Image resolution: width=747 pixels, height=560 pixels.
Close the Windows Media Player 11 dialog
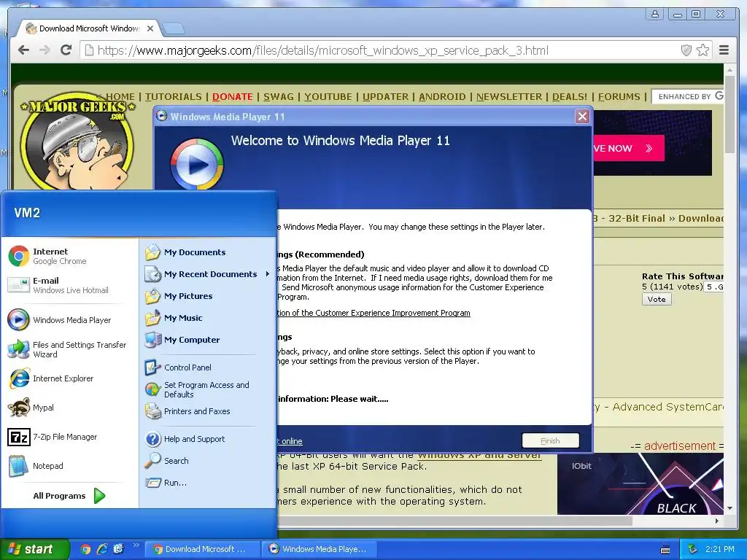582,117
